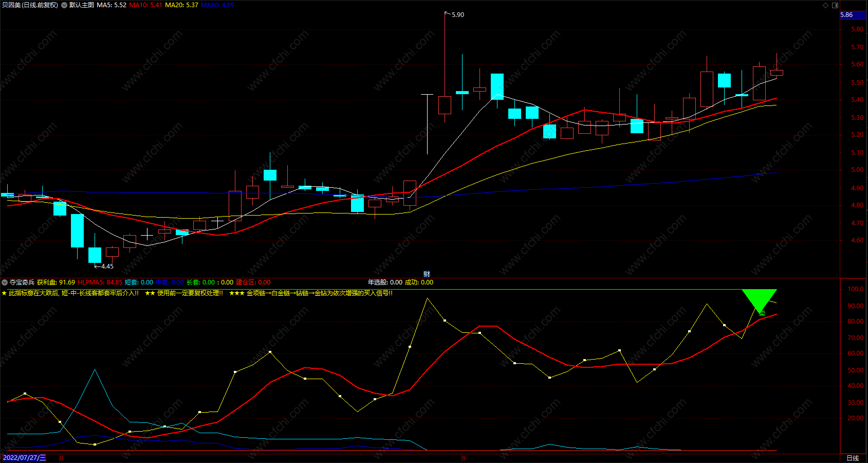Toggle the side panel layout icon
Image resolution: width=868 pixels, height=463 pixels.
tap(835, 5)
